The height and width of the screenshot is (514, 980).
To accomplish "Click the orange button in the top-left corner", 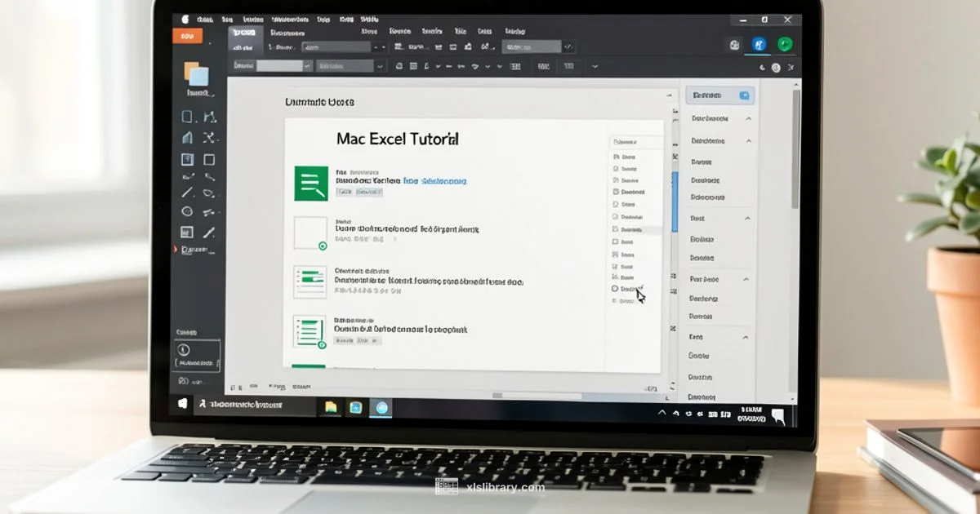I will (188, 36).
